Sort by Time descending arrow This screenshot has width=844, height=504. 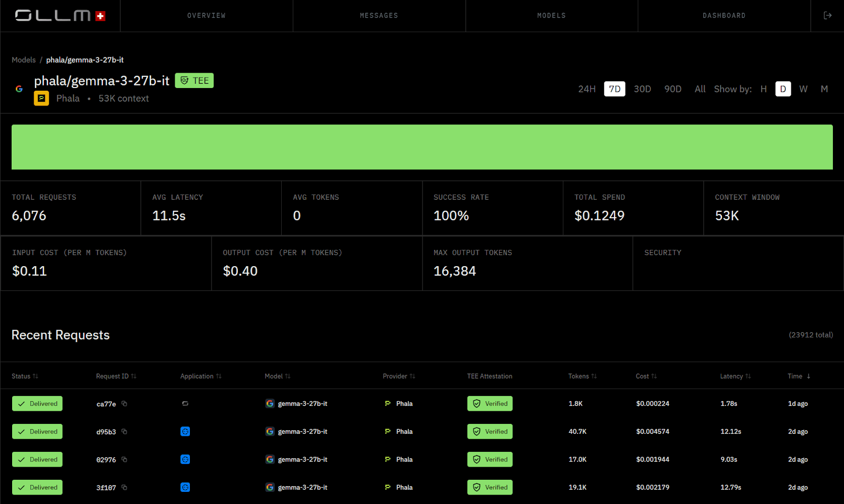808,376
